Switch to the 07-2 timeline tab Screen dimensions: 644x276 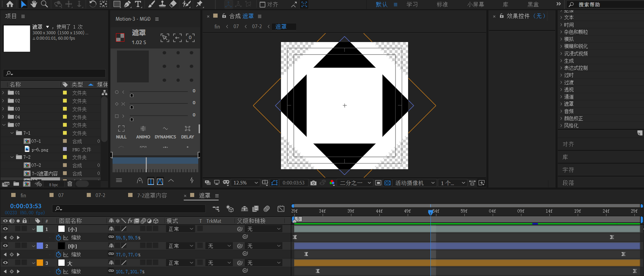click(100, 195)
